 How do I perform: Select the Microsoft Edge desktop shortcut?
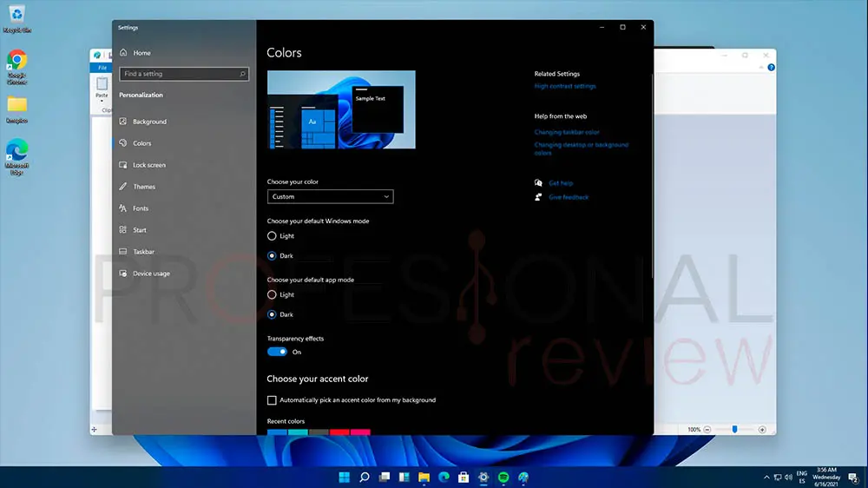click(16, 158)
